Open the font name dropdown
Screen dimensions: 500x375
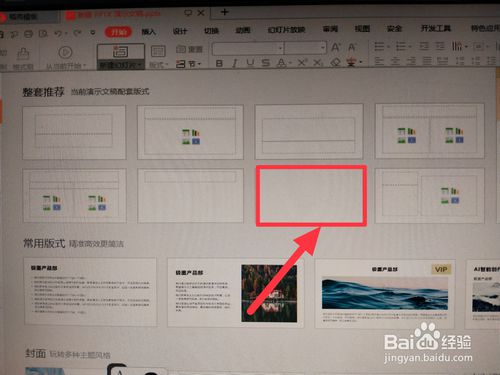coord(248,48)
